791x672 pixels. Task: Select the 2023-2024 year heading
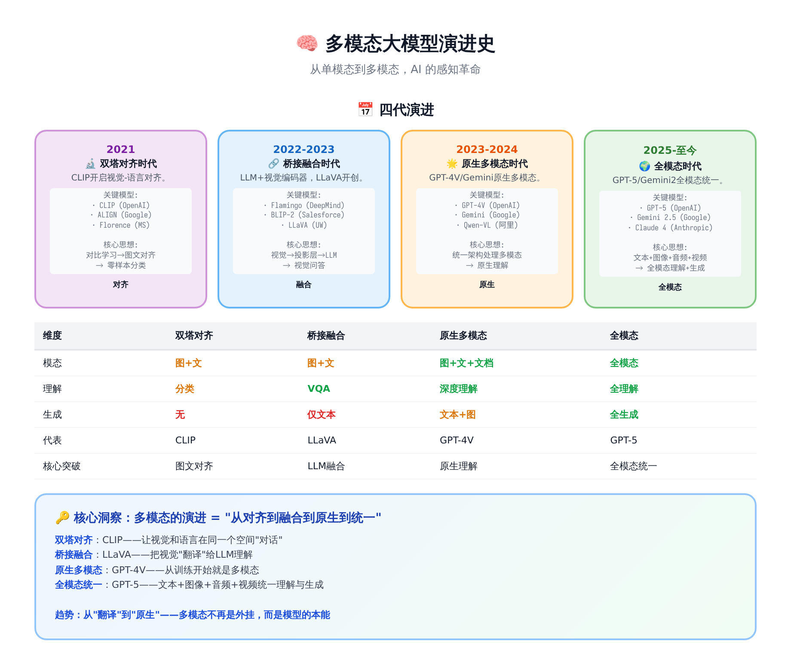pos(487,149)
